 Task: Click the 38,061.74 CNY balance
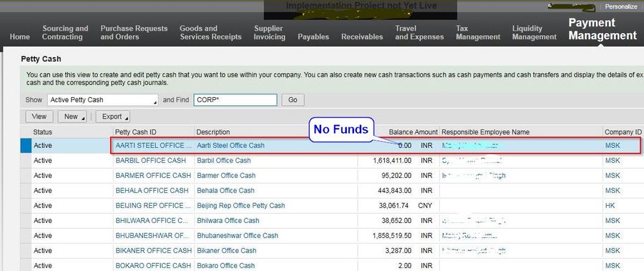(x=394, y=205)
